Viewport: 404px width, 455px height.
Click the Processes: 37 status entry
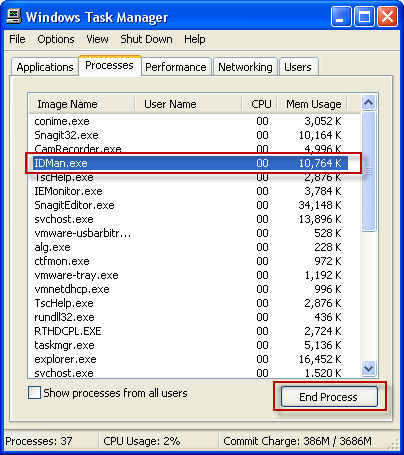point(39,441)
